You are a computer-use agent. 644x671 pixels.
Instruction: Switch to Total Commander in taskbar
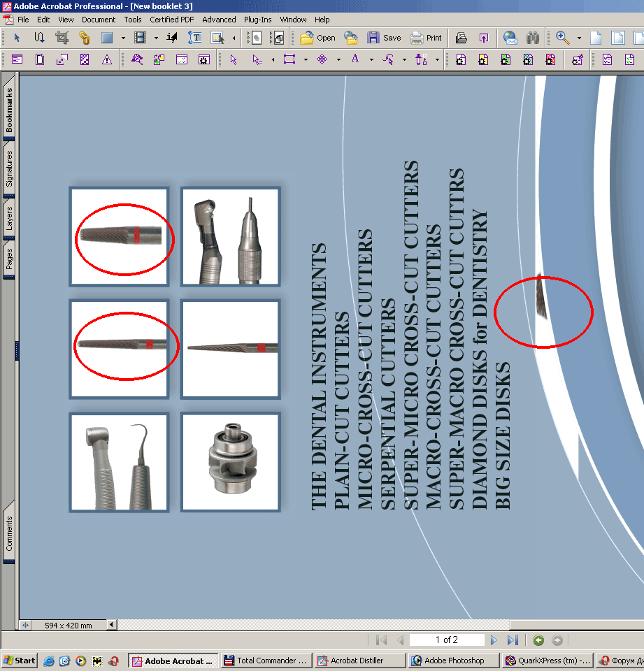266,661
